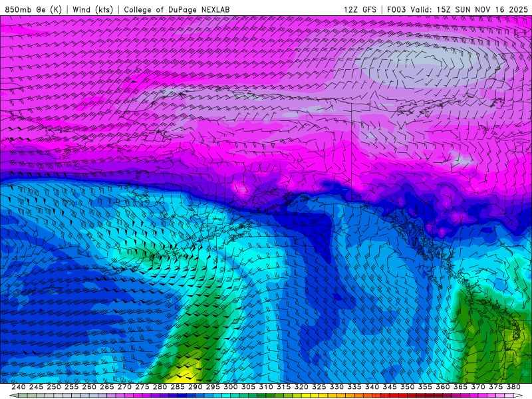Click the 245 scale label
Image resolution: width=532 pixels, height=399 pixels.
pyautogui.click(x=36, y=387)
